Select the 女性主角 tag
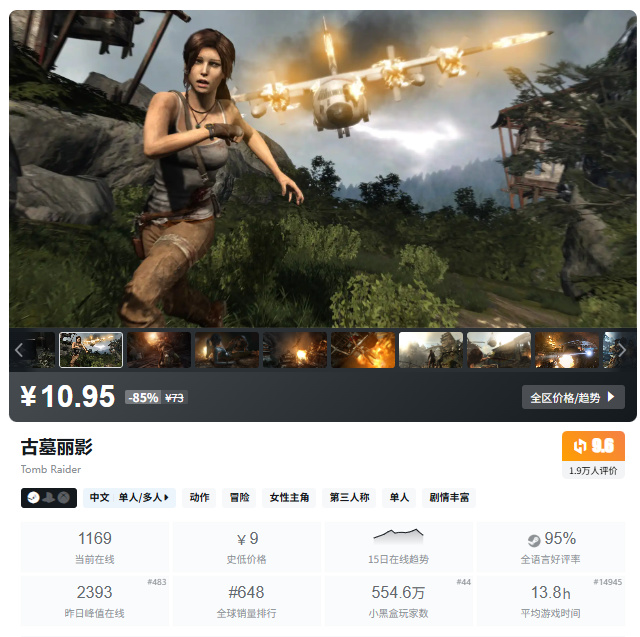 click(x=289, y=497)
